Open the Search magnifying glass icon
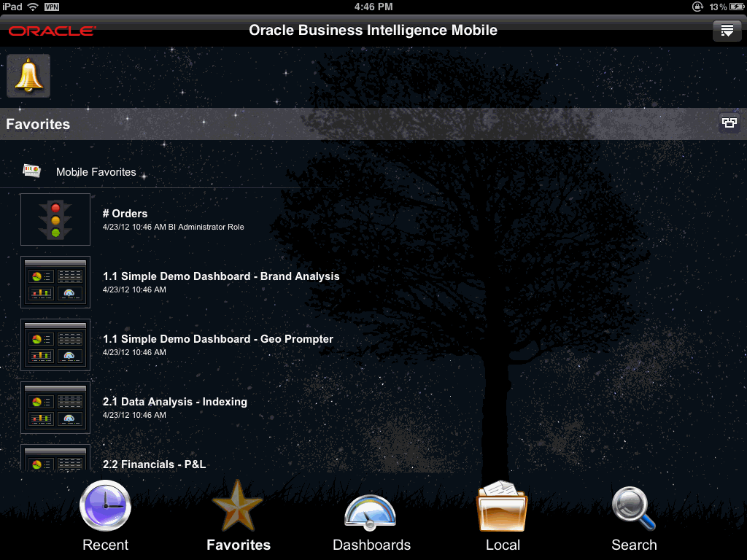This screenshot has height=560, width=747. pos(634,508)
